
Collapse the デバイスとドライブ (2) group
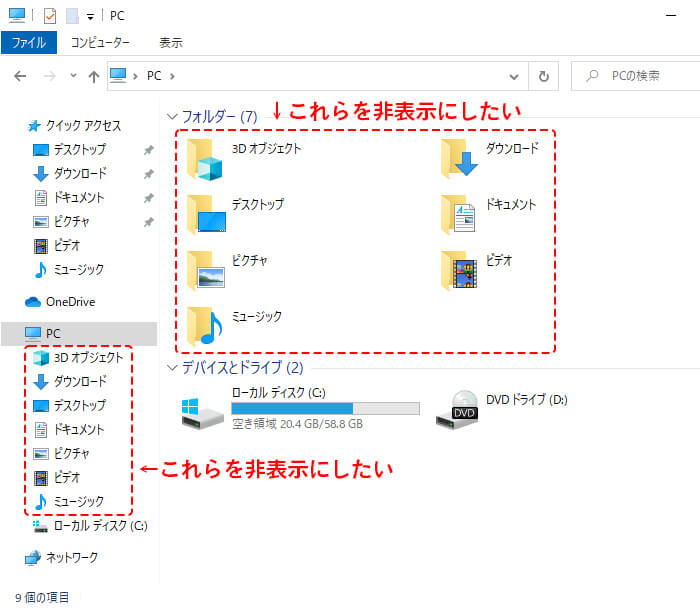click(172, 368)
